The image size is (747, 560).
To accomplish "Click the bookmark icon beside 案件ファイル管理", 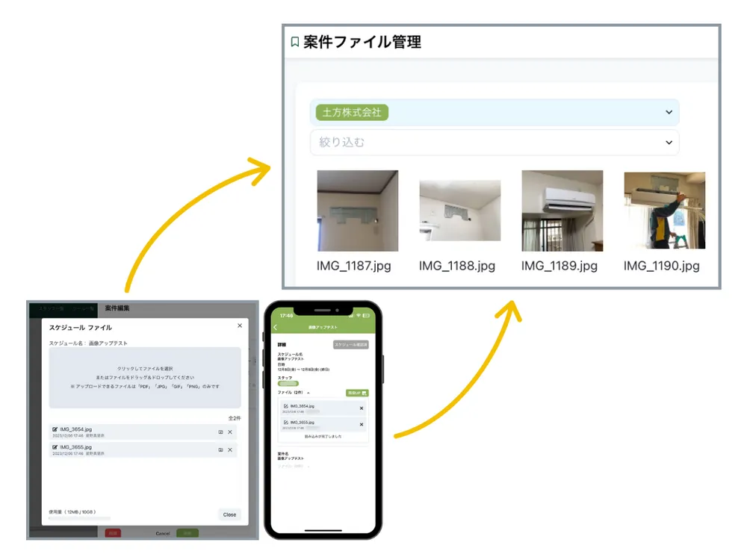I will click(294, 42).
